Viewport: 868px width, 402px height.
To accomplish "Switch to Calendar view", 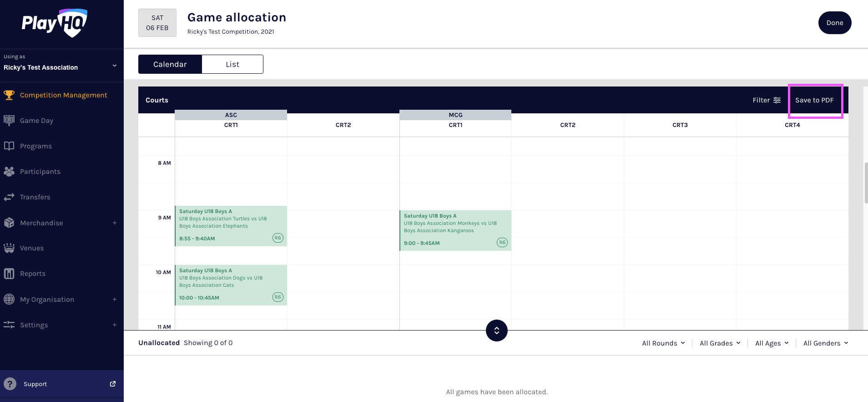I will click(170, 64).
